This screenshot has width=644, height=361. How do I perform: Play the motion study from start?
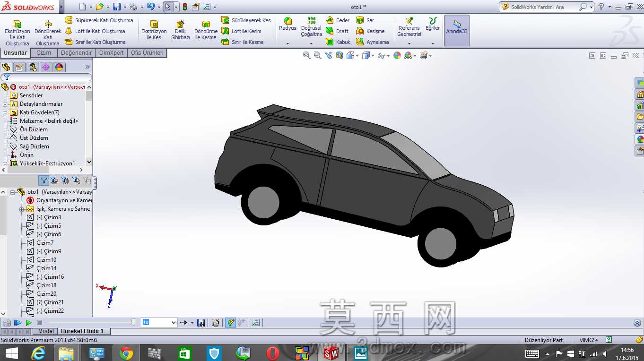click(x=17, y=323)
